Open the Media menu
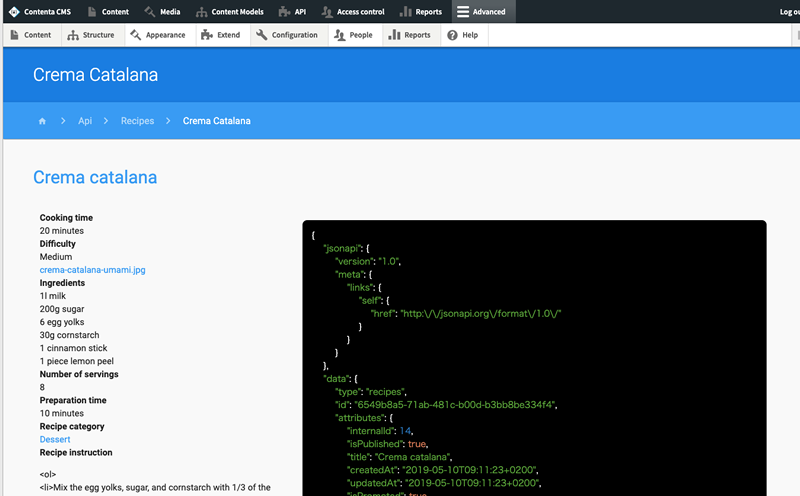This screenshot has width=800, height=496. pyautogui.click(x=163, y=12)
